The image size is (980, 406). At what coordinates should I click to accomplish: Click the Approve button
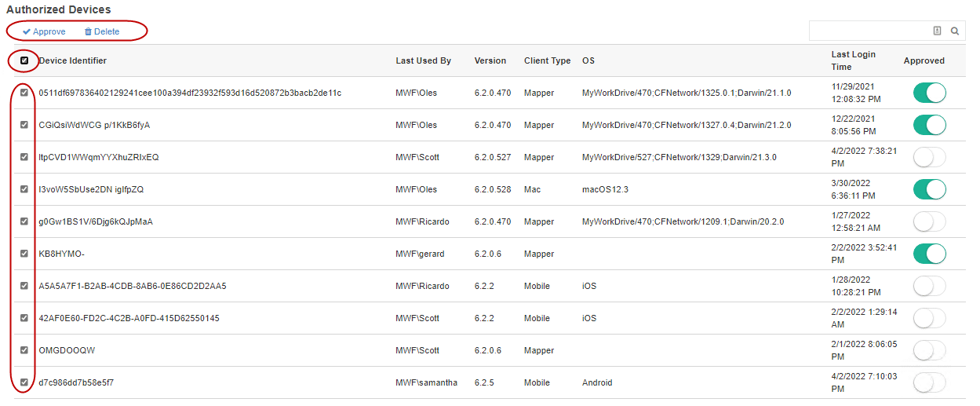coord(44,31)
